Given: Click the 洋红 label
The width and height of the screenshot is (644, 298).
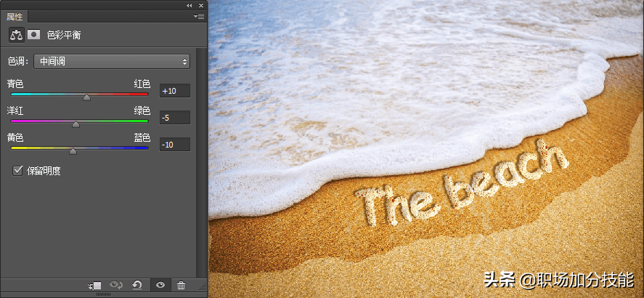Looking at the screenshot, I should click(15, 111).
